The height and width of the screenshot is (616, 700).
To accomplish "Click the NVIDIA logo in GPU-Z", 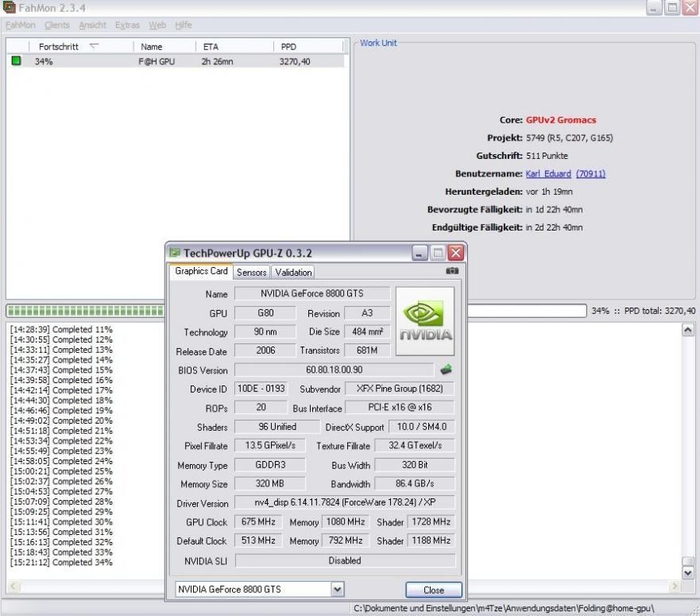I will 425,321.
